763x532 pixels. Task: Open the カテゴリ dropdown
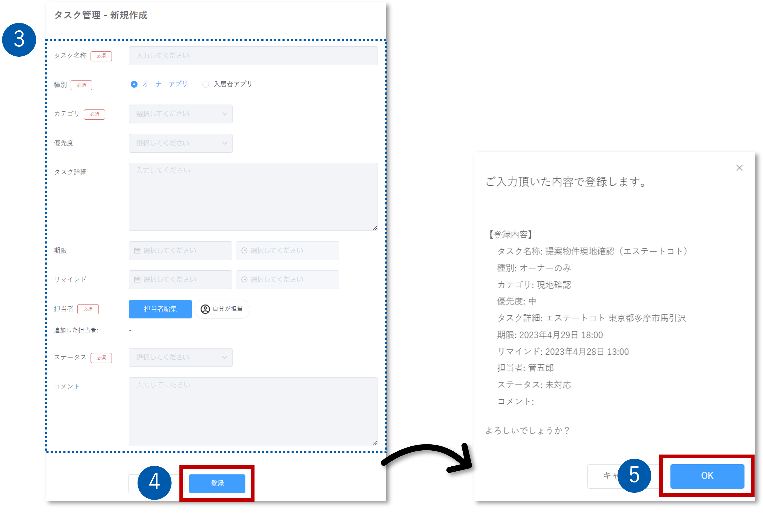click(x=180, y=114)
